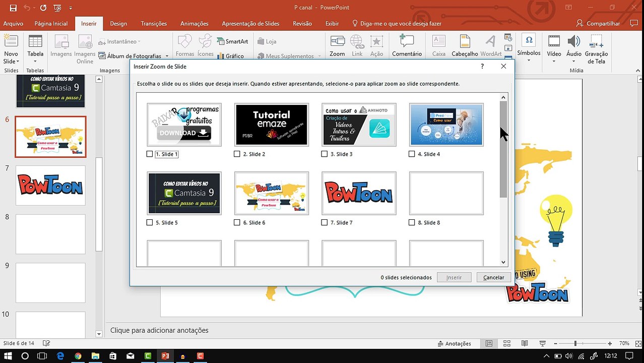Viewport: 644px width, 363px height.
Task: Open the Símbolos dropdown
Action: point(529,49)
